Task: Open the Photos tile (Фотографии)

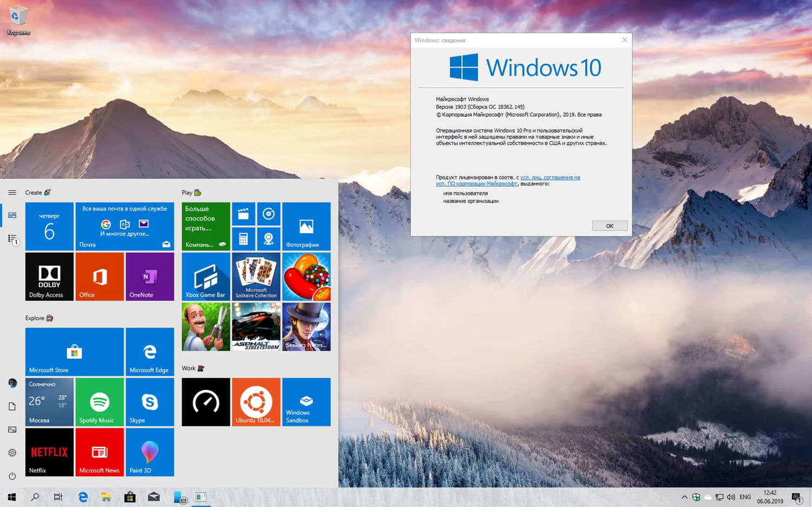Action: coord(306,226)
